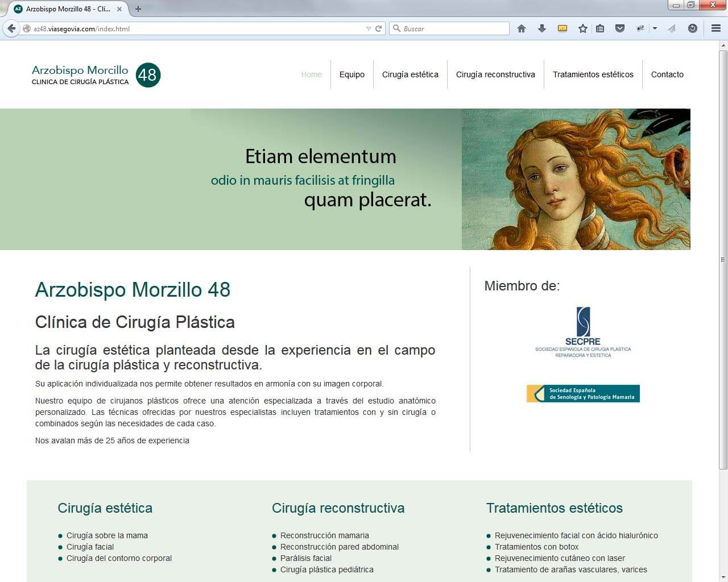
Task: Click the Cirugía estética section heading
Action: [105, 508]
